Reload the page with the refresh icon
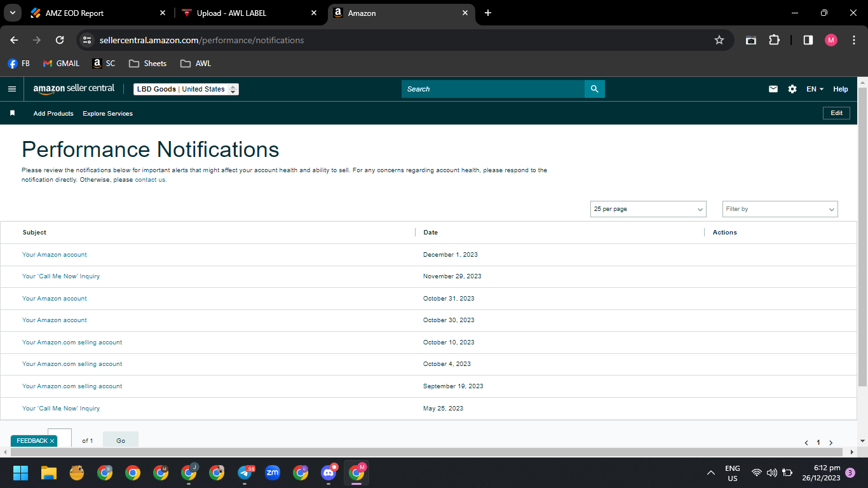Image resolution: width=868 pixels, height=488 pixels. click(60, 40)
